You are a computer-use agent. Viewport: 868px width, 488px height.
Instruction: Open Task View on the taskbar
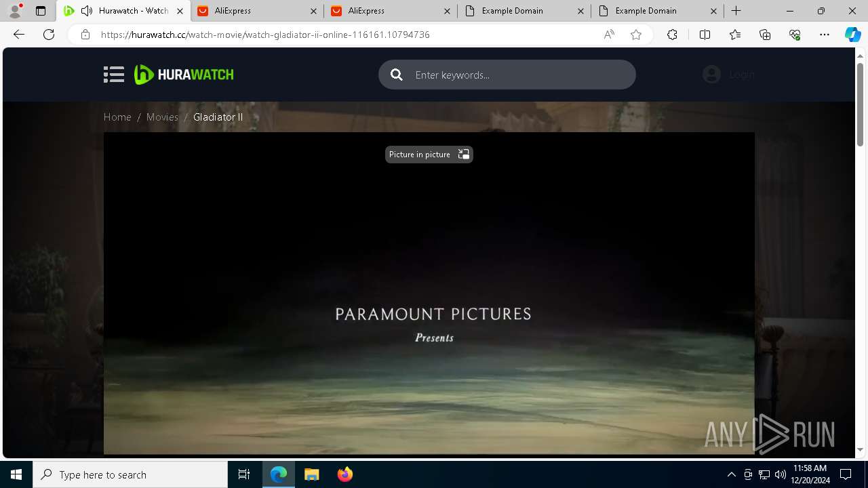(x=244, y=474)
